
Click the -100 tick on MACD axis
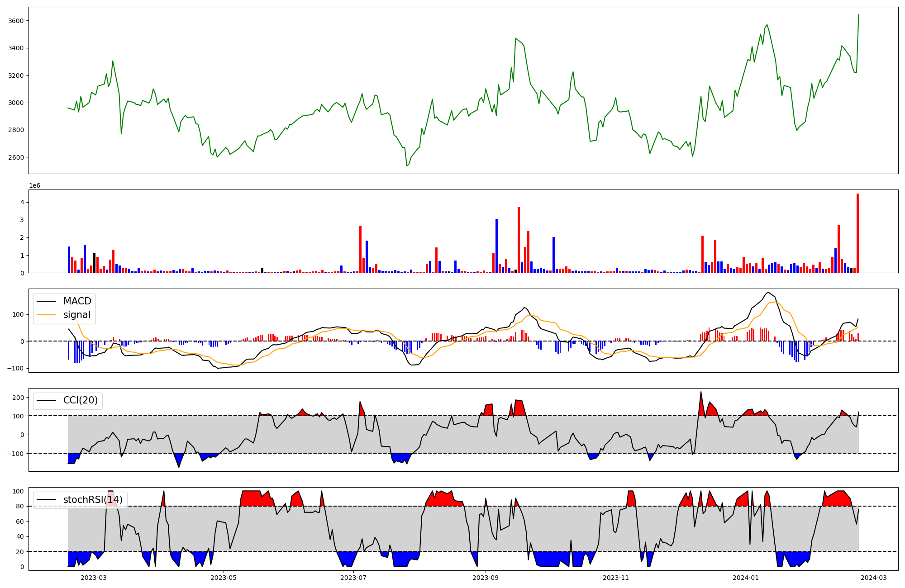(x=15, y=368)
